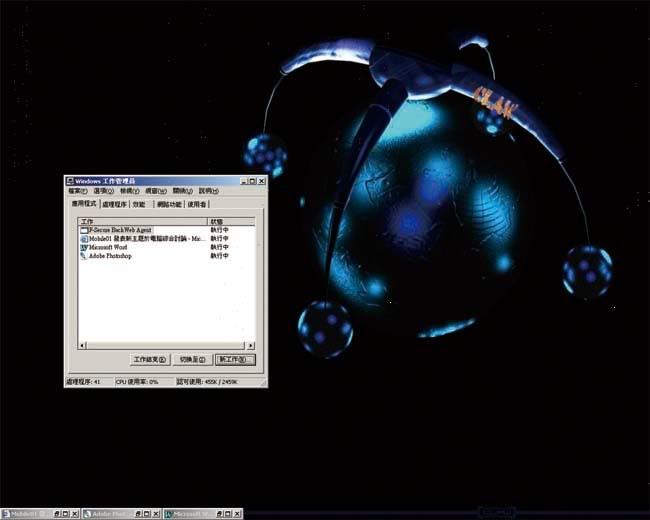Image resolution: width=650 pixels, height=520 pixels.
Task: Click the task list horizontal scrollbar right arrow
Action: (x=250, y=345)
